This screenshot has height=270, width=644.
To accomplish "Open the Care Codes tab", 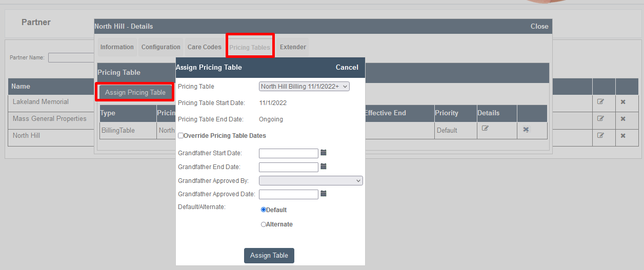I will 205,47.
